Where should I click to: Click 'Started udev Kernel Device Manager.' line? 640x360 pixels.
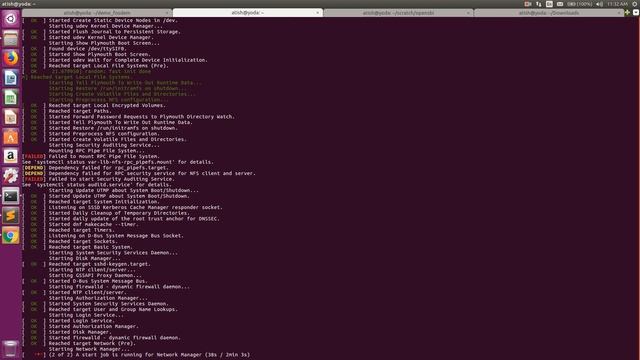(x=100, y=37)
